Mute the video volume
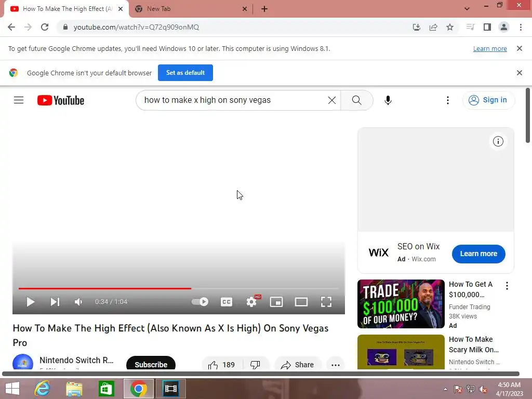This screenshot has width=532, height=399. [x=78, y=302]
